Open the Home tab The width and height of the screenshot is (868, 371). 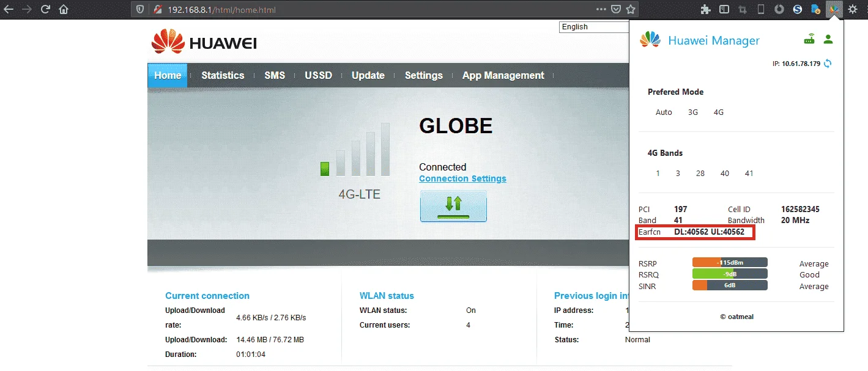tap(168, 75)
